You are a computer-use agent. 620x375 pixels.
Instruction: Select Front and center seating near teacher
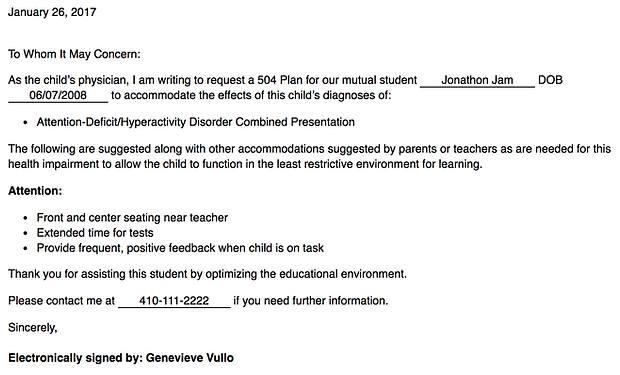pyautogui.click(x=132, y=218)
